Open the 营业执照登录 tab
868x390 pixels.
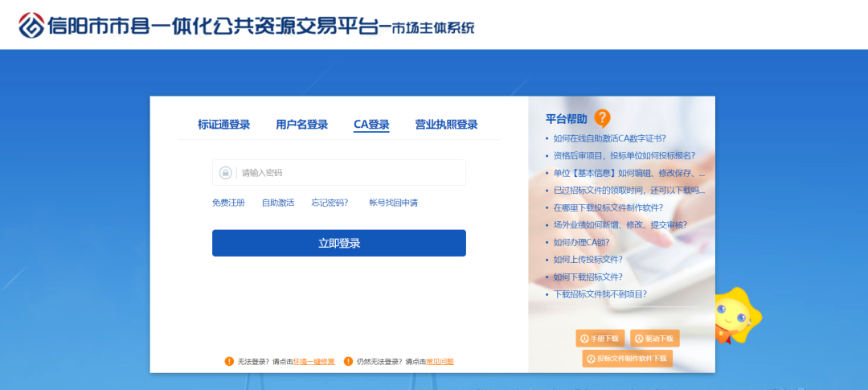click(x=446, y=125)
